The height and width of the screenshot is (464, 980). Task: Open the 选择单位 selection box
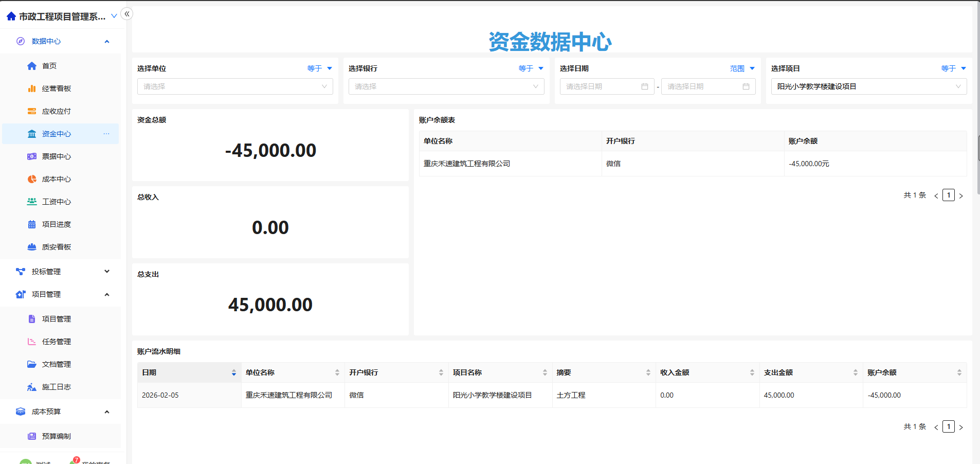(x=234, y=86)
